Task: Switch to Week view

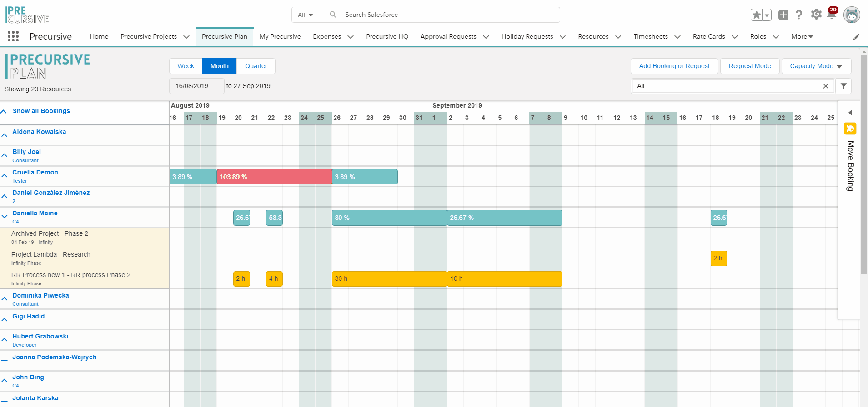Action: (186, 66)
